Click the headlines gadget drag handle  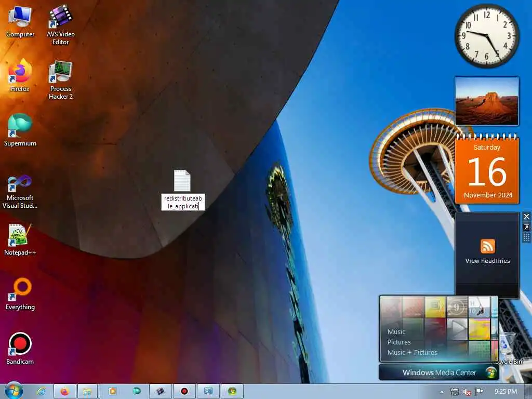(x=526, y=237)
